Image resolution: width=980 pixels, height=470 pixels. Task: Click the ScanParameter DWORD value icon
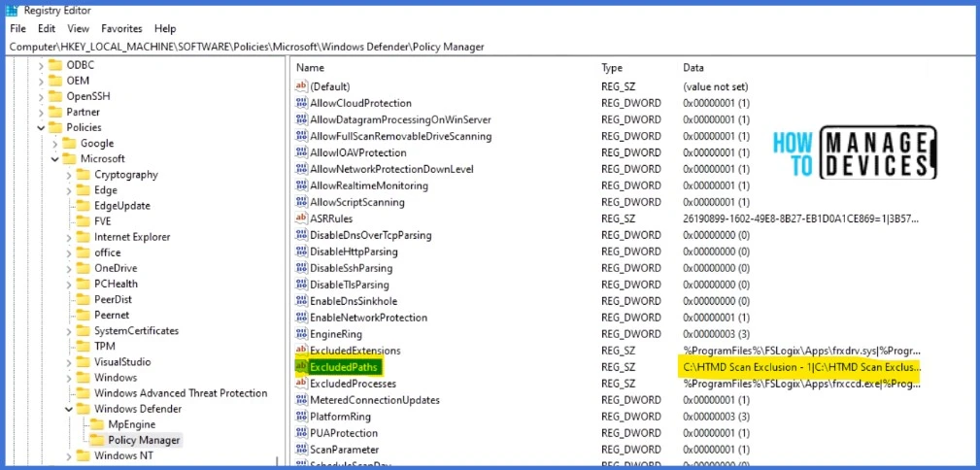pos(301,450)
